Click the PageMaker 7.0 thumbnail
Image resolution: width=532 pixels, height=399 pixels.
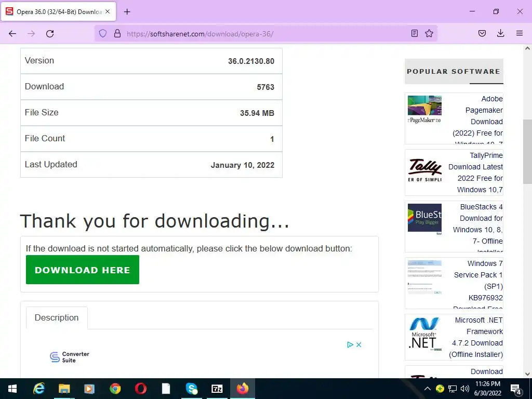tap(424, 109)
